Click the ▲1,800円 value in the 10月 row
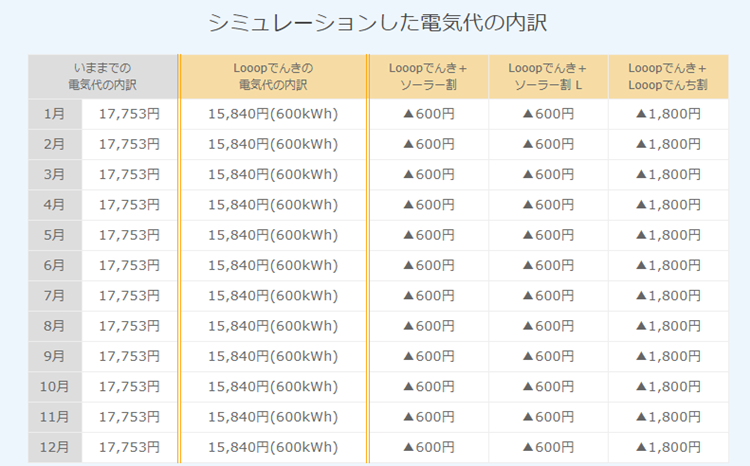Screen dimensions: 750x466 (668, 387)
